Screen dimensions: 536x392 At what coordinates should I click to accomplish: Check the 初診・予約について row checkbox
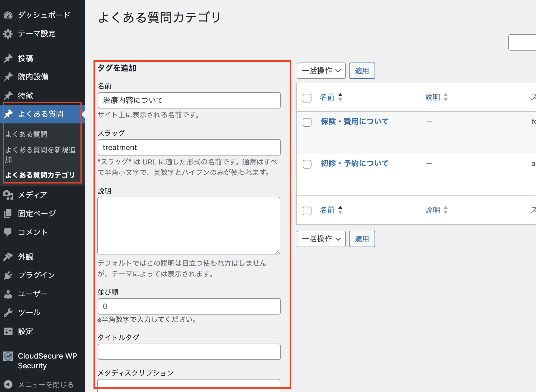point(307,164)
